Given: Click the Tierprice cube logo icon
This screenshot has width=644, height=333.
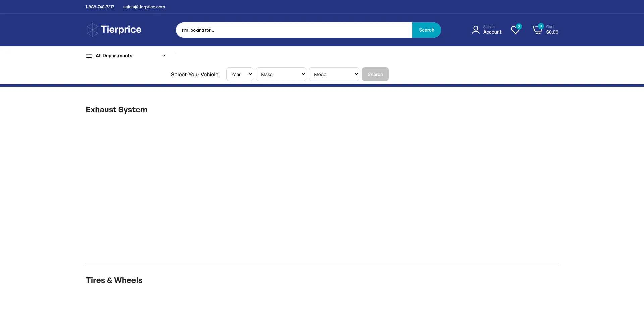Looking at the screenshot, I should [92, 30].
